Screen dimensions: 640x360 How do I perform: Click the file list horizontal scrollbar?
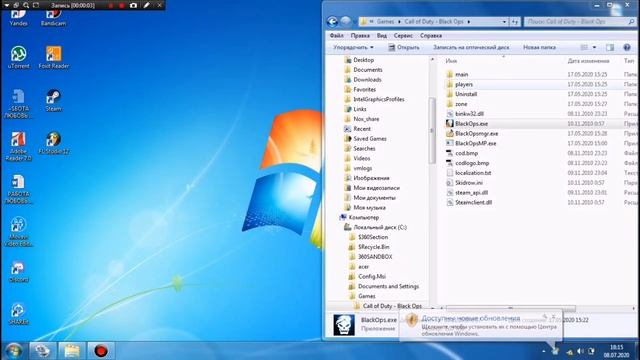510,309
